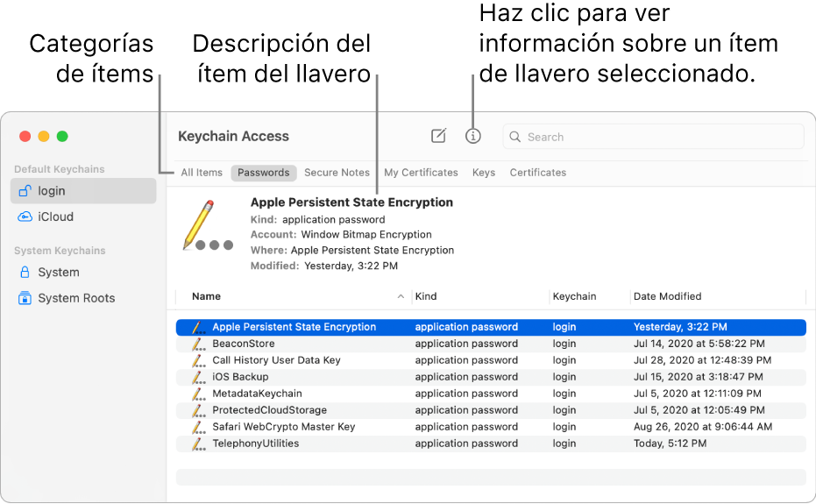Click pencil icon beside MetadataKeychain
Viewport: 816px width, 504px height.
pyautogui.click(x=198, y=394)
